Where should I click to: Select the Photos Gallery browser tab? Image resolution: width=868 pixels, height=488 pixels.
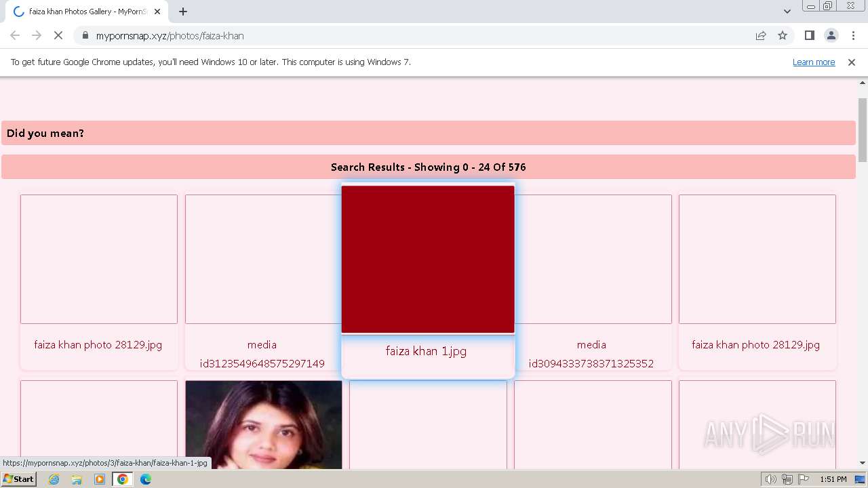point(87,12)
